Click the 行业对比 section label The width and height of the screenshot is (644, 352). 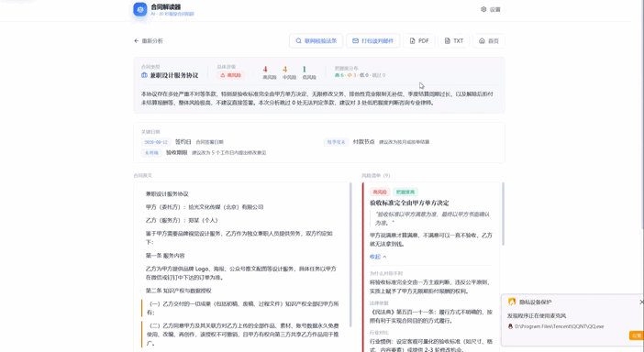pos(379,333)
